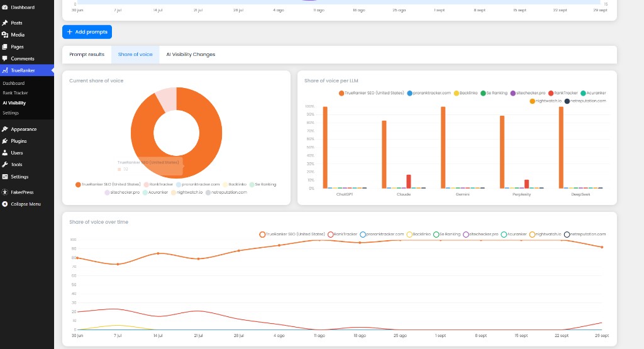This screenshot has width=644, height=349.
Task: Click the orange TrueRanker bar above ChatGPT
Action: coord(325,147)
